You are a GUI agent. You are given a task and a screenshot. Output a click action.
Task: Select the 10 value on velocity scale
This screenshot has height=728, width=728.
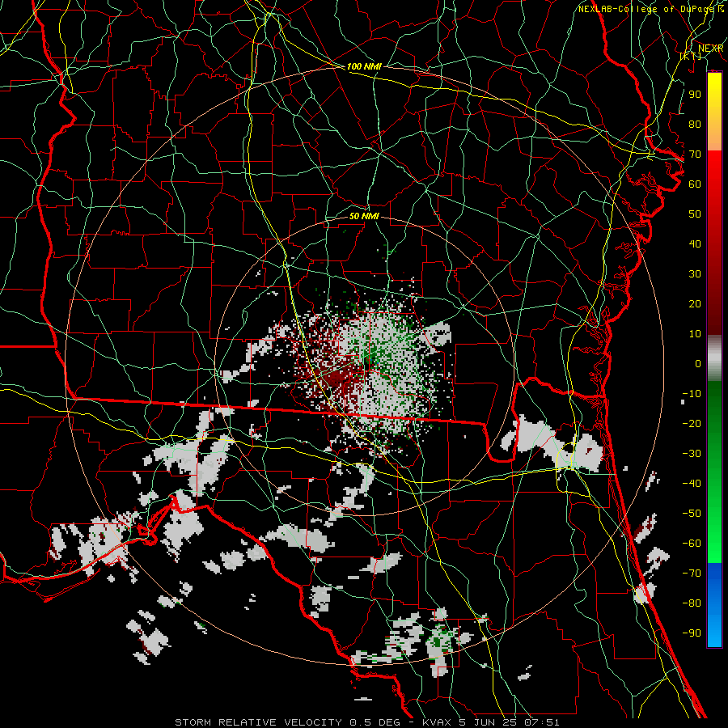695,334
